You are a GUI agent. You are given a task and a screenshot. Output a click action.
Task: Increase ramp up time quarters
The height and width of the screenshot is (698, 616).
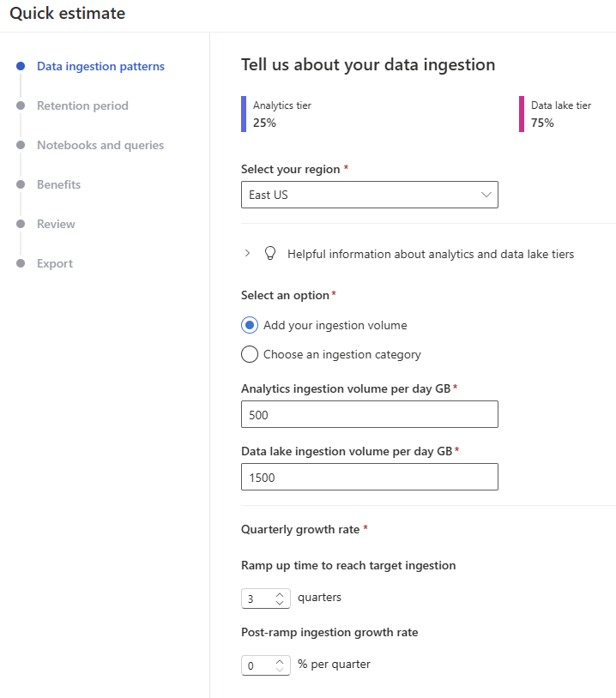(x=280, y=594)
